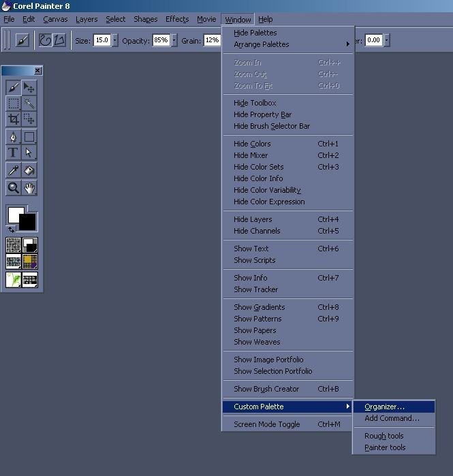Select the Crop tool
Image resolution: width=453 pixels, height=476 pixels.
pos(14,118)
